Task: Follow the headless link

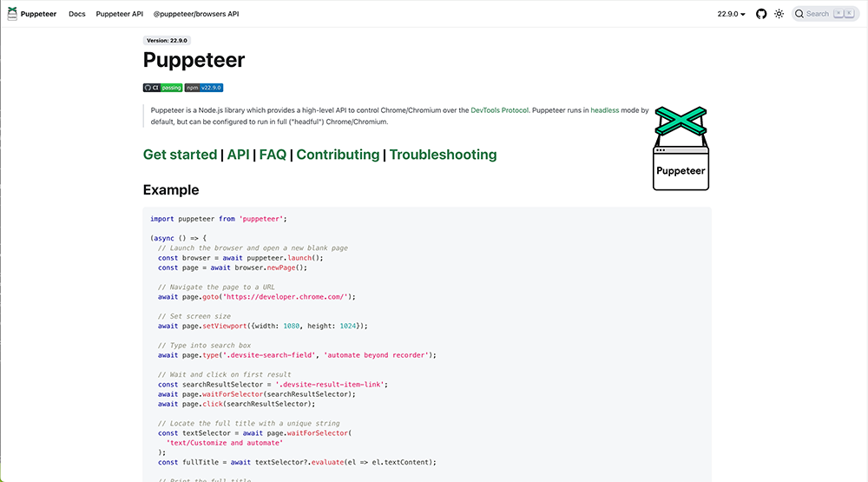Action: pyautogui.click(x=604, y=110)
